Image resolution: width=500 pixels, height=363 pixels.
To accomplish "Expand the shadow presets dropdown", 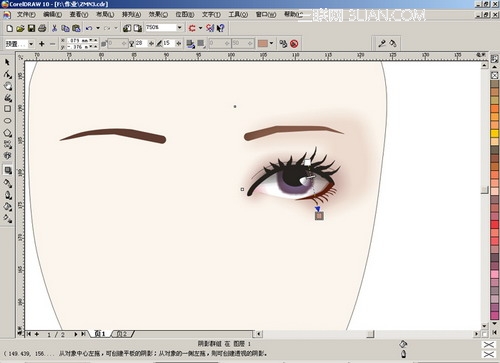I will pyautogui.click(x=31, y=44).
